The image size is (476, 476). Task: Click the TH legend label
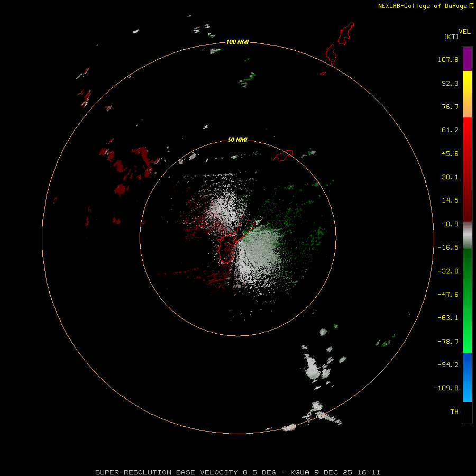click(x=454, y=412)
